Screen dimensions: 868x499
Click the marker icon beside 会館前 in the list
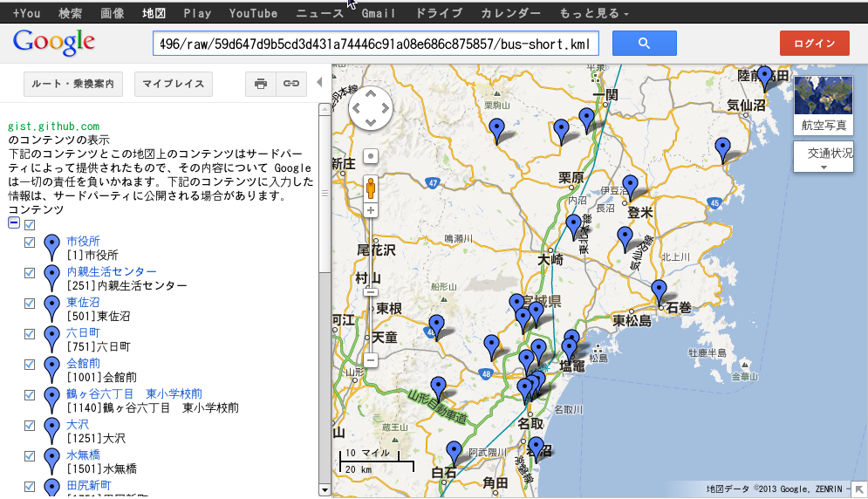tap(51, 369)
